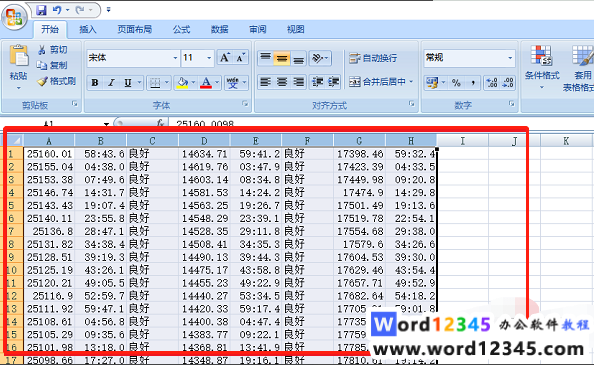Align text right
Image resolution: width=594 pixels, height=365 pixels.
click(299, 82)
